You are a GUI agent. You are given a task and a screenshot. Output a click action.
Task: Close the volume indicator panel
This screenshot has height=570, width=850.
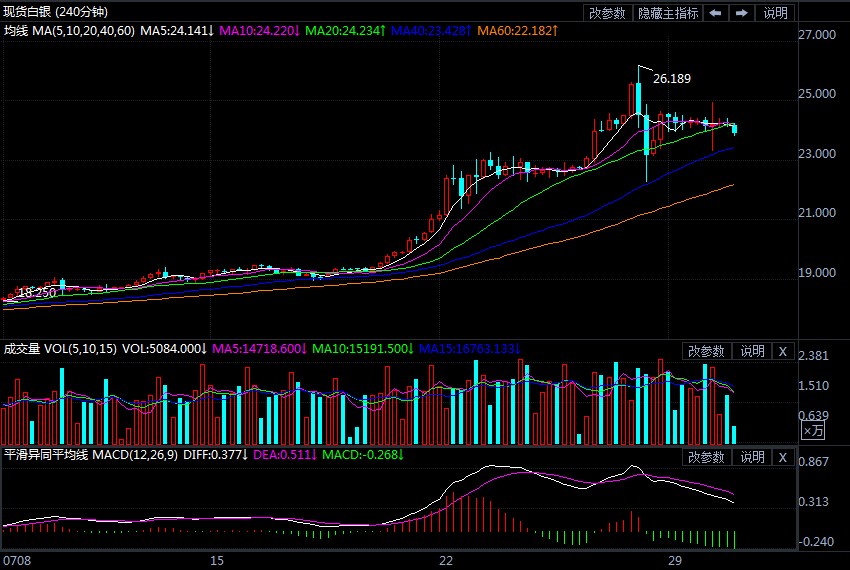[783, 351]
